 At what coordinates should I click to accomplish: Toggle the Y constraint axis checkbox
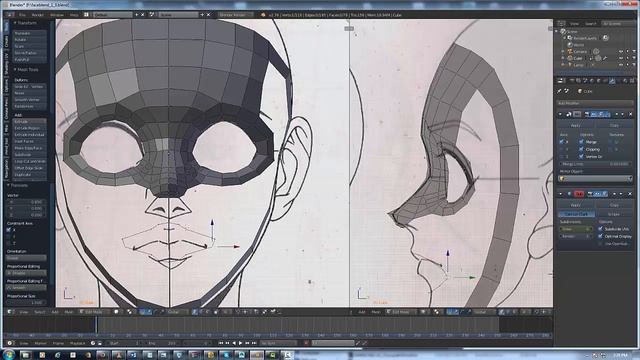(x=9, y=236)
